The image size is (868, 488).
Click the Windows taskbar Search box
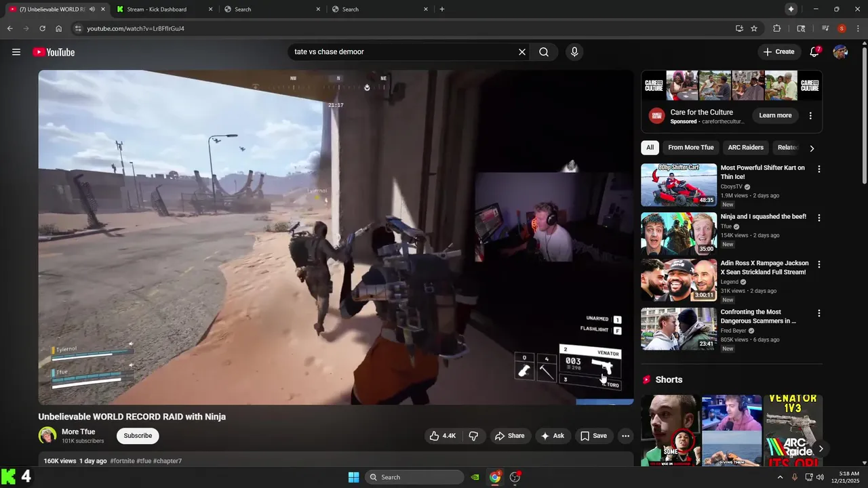pos(414,477)
